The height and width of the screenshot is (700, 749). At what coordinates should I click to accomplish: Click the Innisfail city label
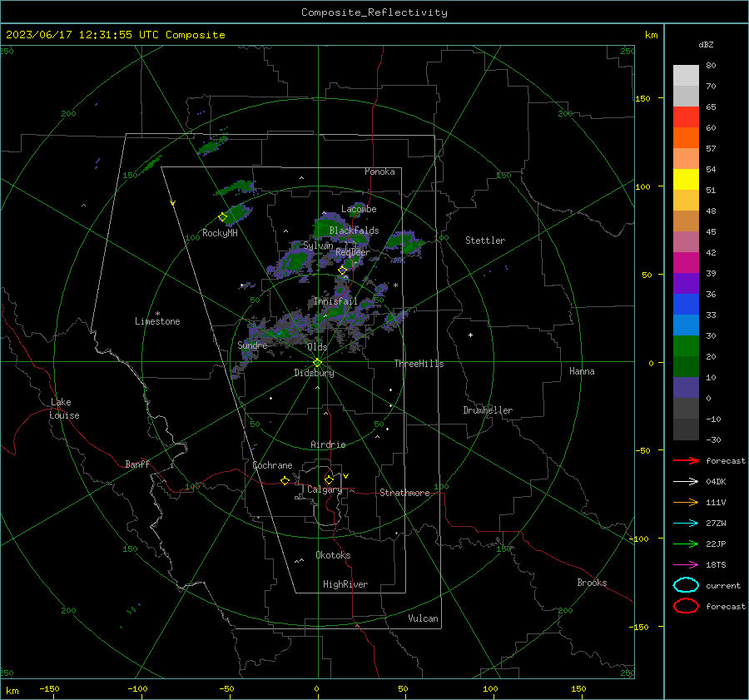335,301
